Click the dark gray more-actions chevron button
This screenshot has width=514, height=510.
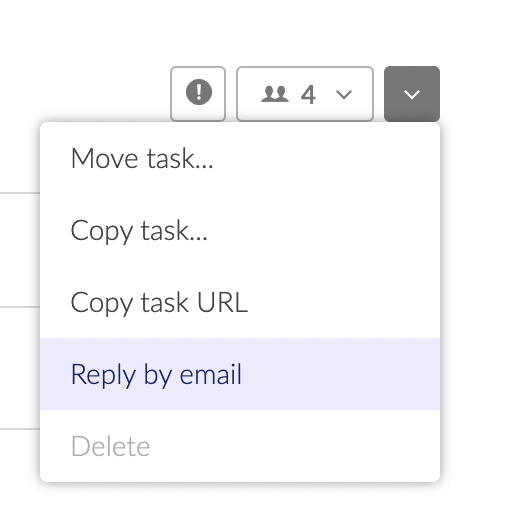click(412, 94)
